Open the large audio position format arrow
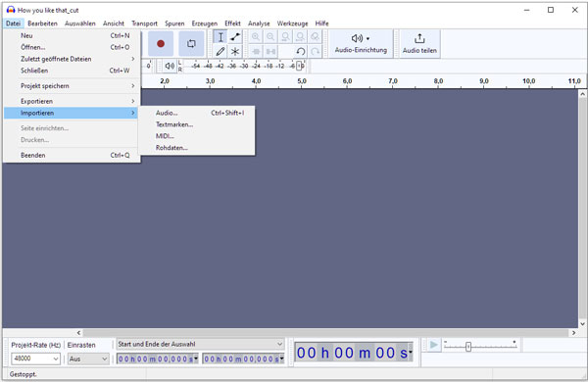The width and height of the screenshot is (588, 382). click(411, 352)
